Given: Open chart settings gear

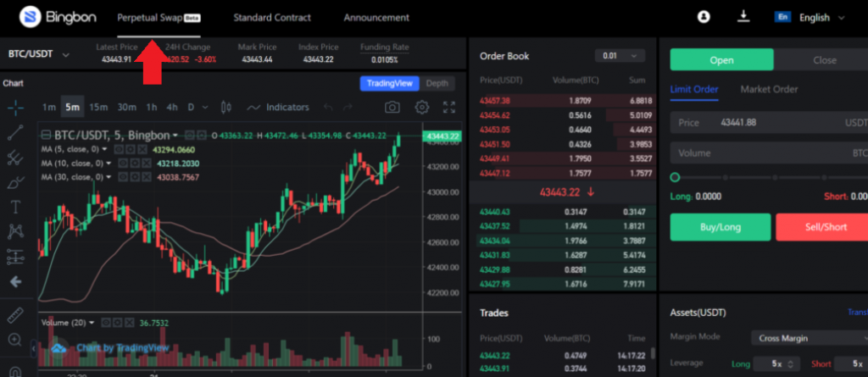Looking at the screenshot, I should tap(422, 107).
